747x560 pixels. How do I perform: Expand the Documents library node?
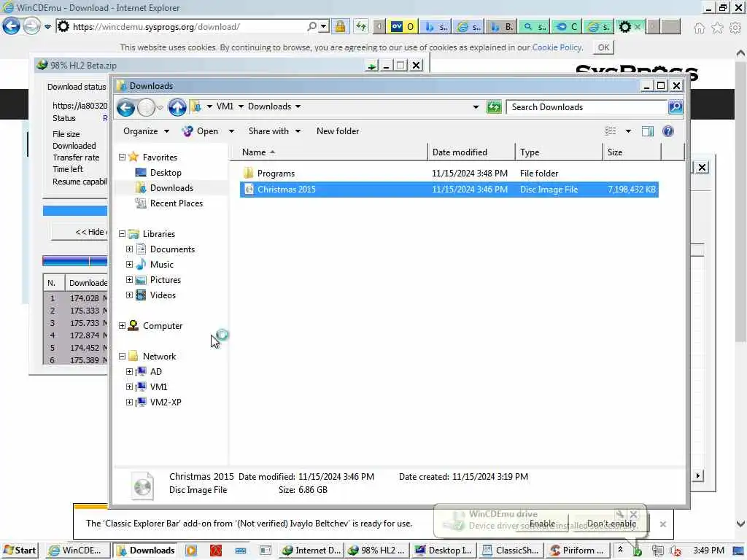(x=129, y=249)
